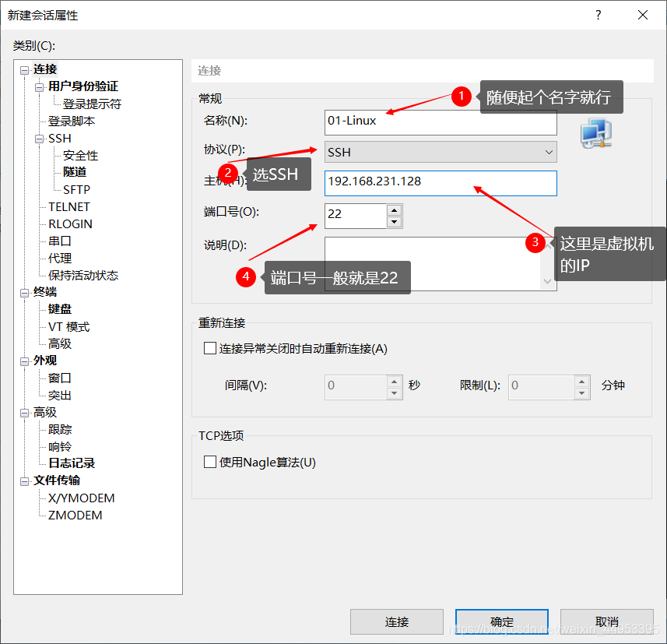Select the ZMODEM file transfer item
The image size is (667, 644).
(x=75, y=515)
